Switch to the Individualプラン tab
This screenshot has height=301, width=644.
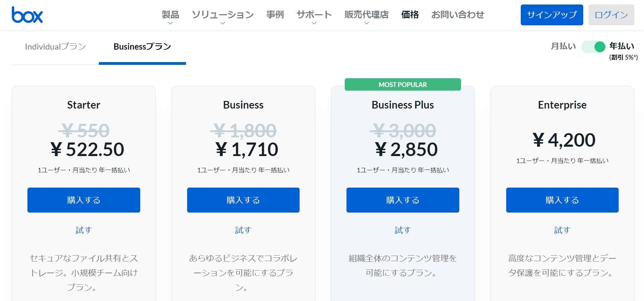point(56,47)
